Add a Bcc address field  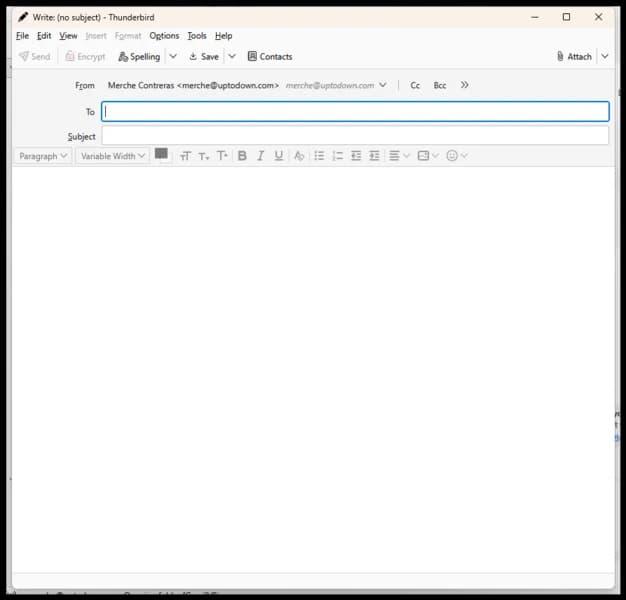[440, 85]
